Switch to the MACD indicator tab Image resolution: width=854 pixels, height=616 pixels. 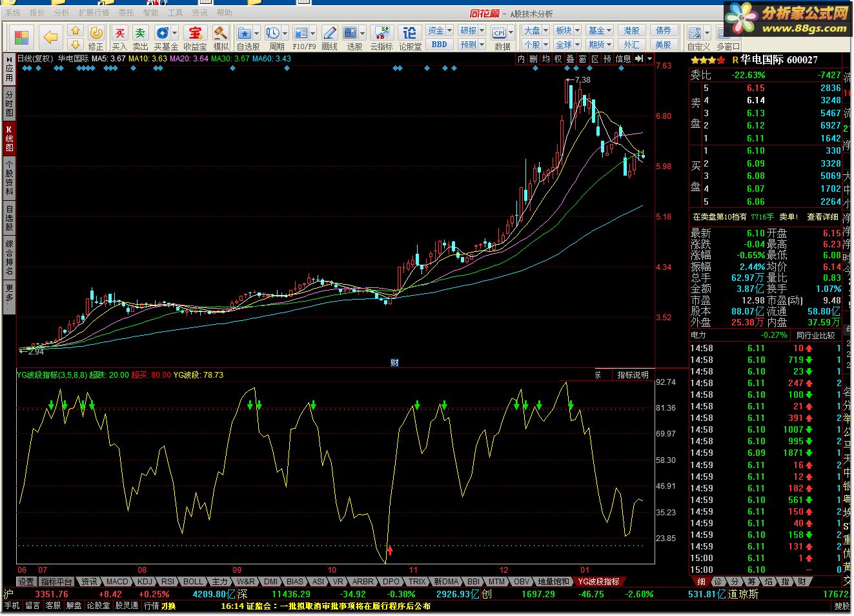click(117, 582)
